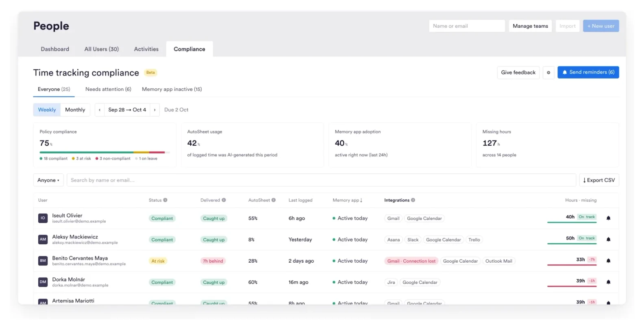Click the name Artemisa Mariotti
644x329 pixels.
[73, 300]
